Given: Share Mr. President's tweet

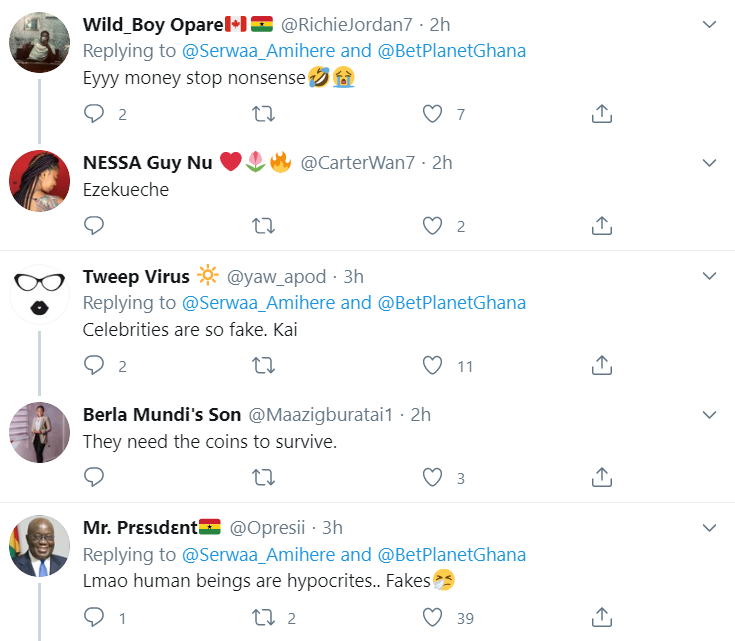Looking at the screenshot, I should click(602, 617).
